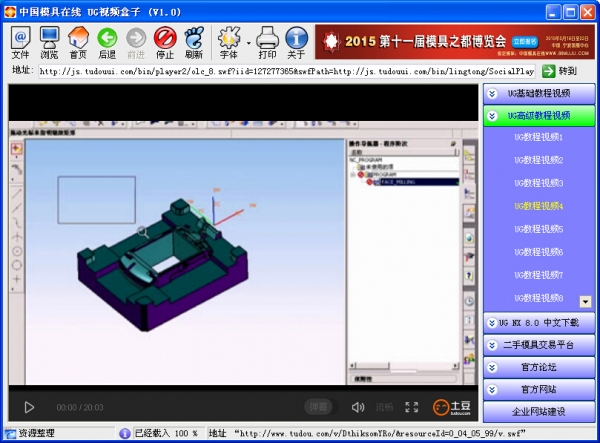Open the 字体 (Font) dropdown arrow
This screenshot has width=600, height=443.
(x=248, y=43)
